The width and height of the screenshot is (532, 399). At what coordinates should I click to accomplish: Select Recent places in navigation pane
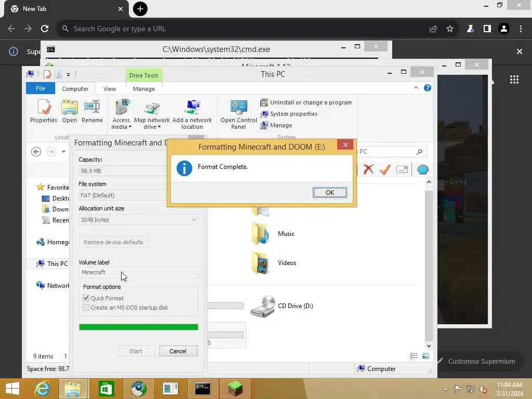click(55, 220)
